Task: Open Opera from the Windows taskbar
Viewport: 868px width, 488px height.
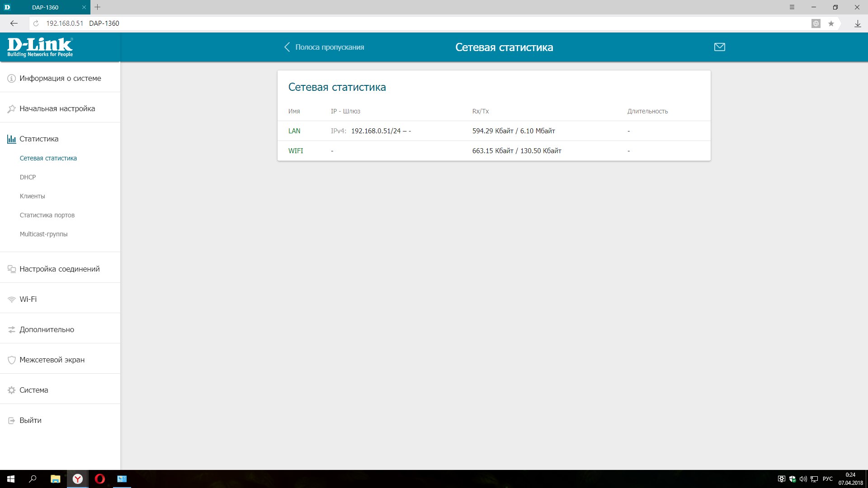Action: coord(100,479)
